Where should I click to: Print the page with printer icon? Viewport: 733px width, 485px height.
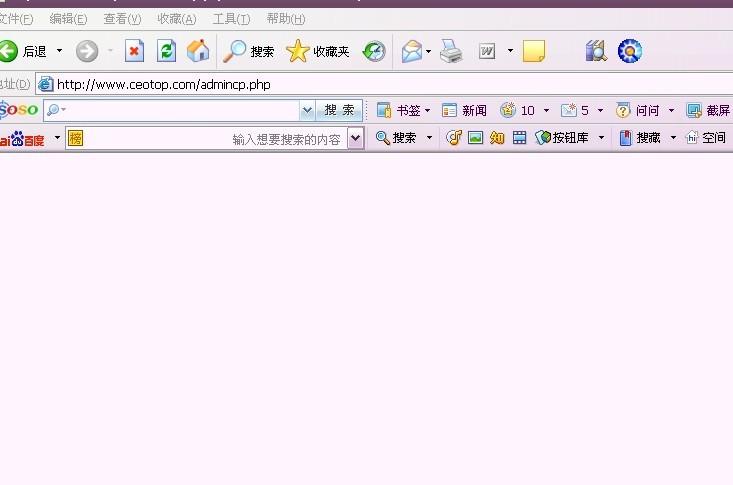coord(451,51)
